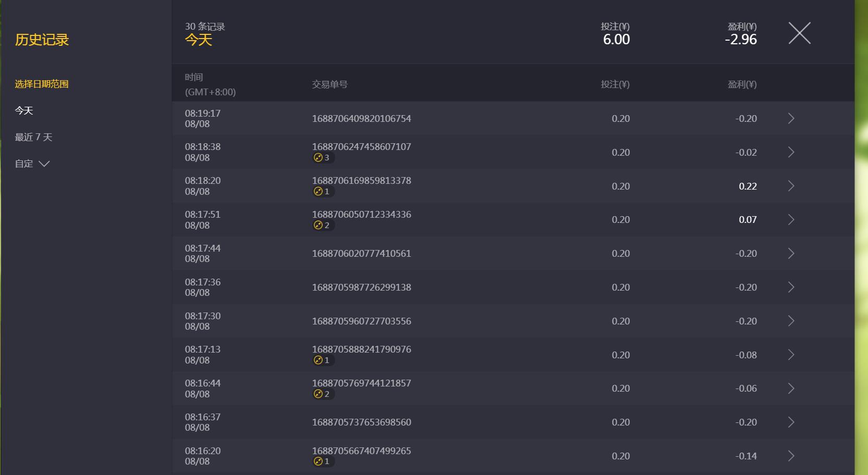This screenshot has width=868, height=475.
Task: Click transaction number 1688705987726299138
Action: tap(361, 287)
